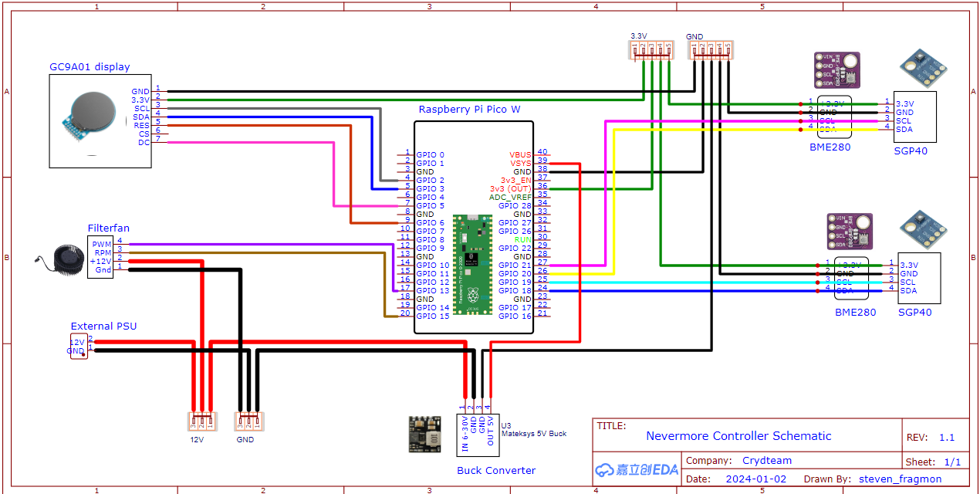980x494 pixels.
Task: Click the "Mateksys 5V Buck" text
Action: [x=534, y=434]
